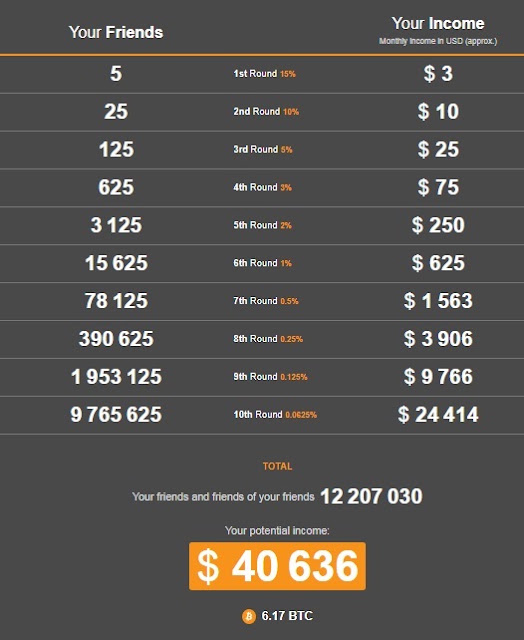This screenshot has height=640, width=524.
Task: Select the $ 24 414 income value
Action: [438, 415]
